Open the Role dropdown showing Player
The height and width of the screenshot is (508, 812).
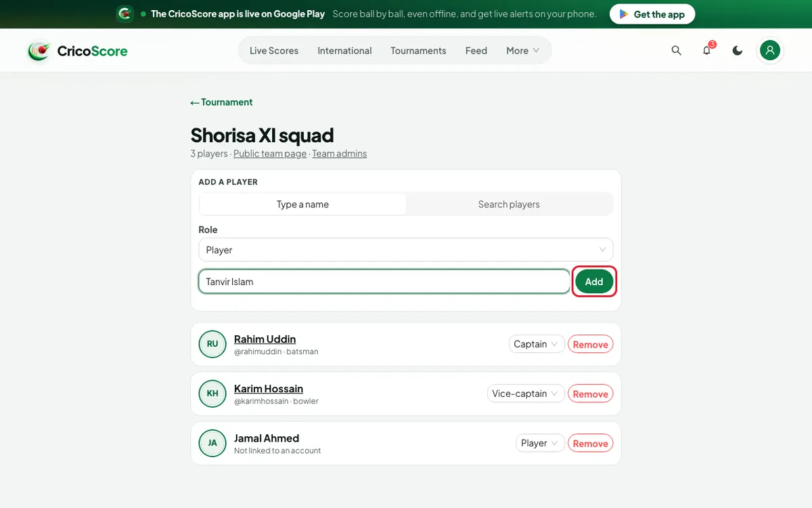point(406,250)
